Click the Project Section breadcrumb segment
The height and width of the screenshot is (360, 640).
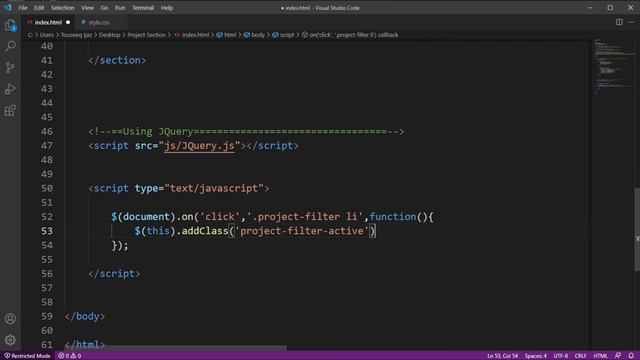tap(146, 35)
